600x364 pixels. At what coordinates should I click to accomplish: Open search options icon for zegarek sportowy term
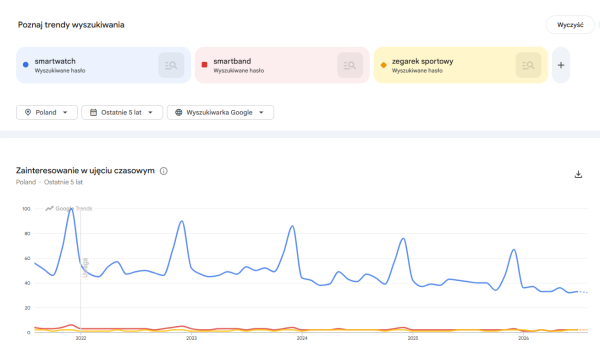[528, 65]
